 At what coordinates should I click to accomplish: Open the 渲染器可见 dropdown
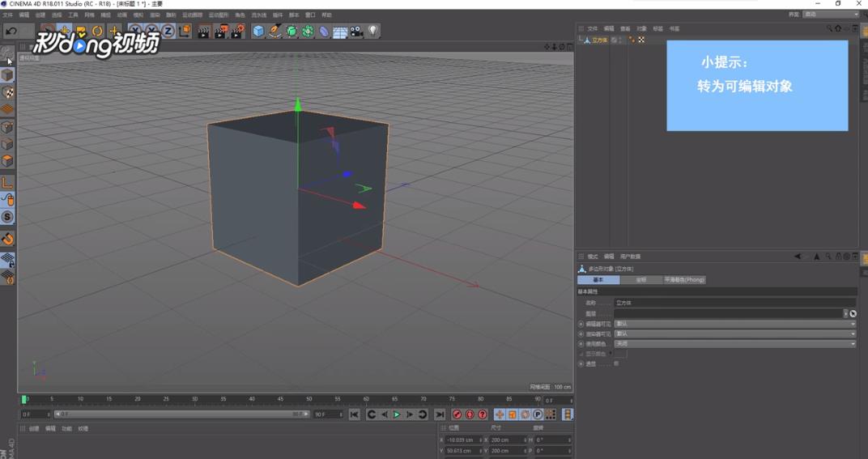(734, 334)
